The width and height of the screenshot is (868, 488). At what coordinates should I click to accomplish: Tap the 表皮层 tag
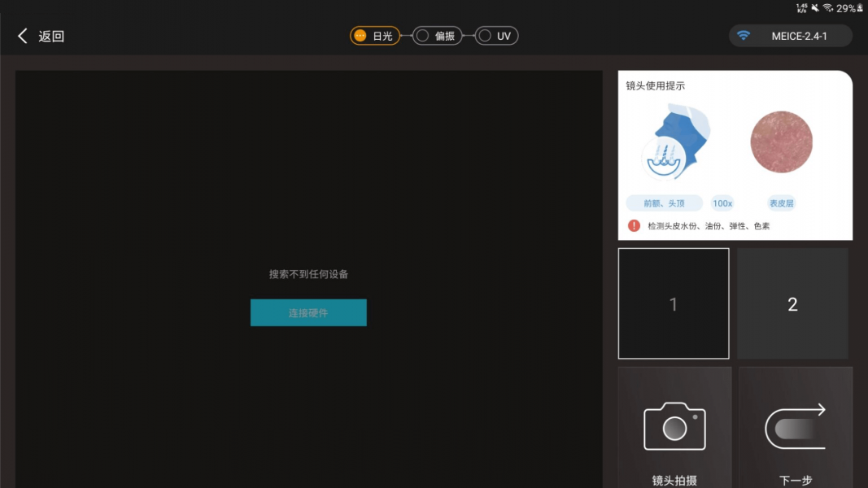coord(781,203)
